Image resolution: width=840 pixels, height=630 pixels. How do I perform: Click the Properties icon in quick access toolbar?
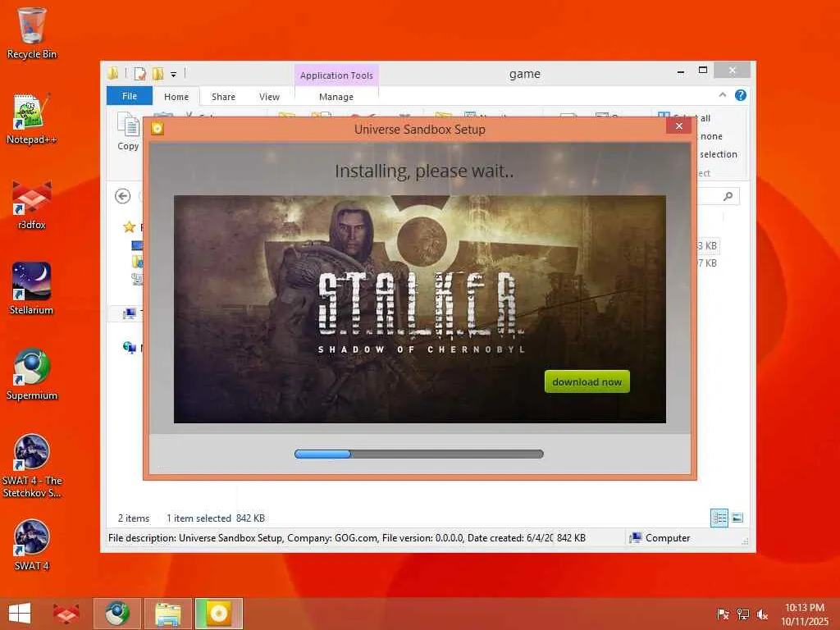tap(140, 73)
